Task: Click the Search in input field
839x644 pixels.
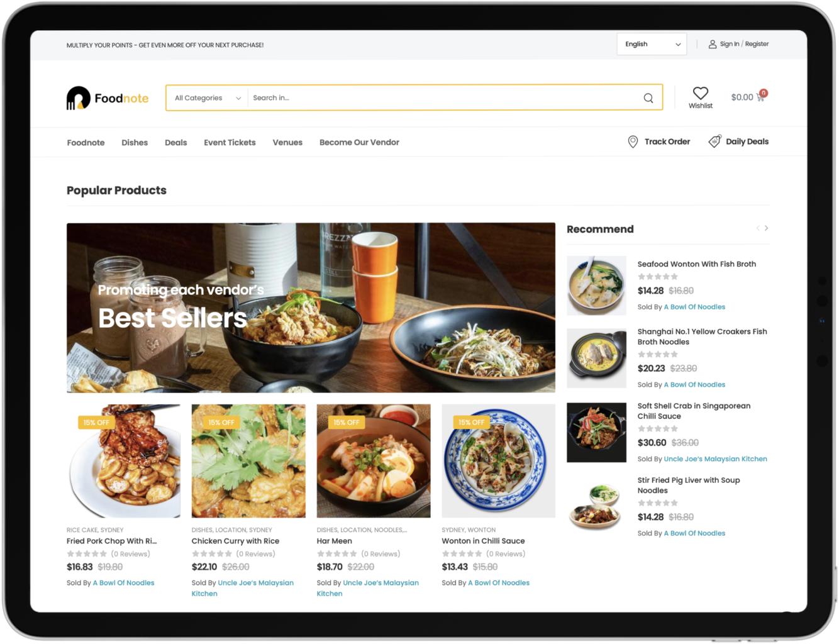Action: [443, 98]
